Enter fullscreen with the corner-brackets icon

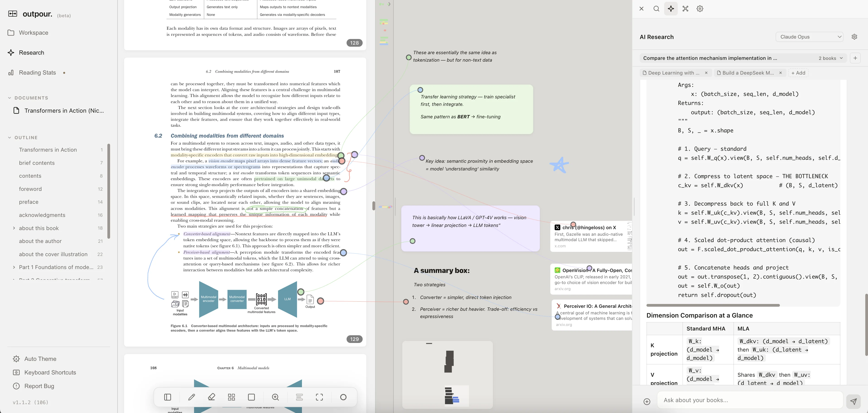click(x=319, y=397)
